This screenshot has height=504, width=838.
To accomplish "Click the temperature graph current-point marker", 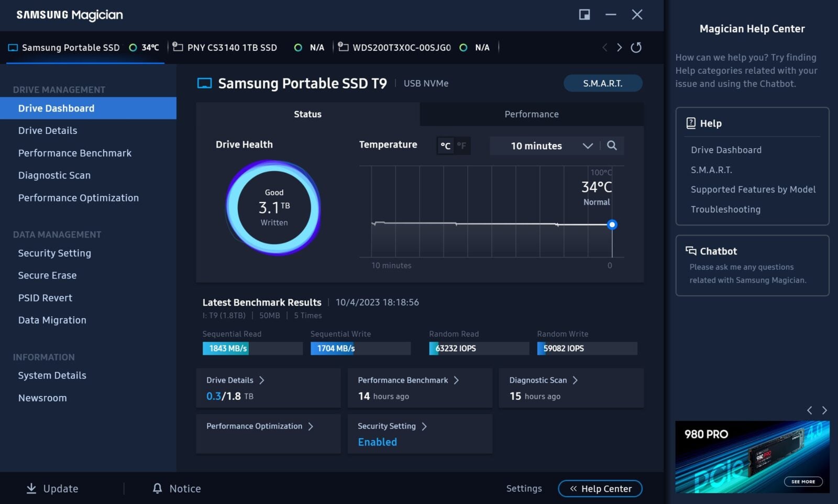I will pyautogui.click(x=612, y=225).
